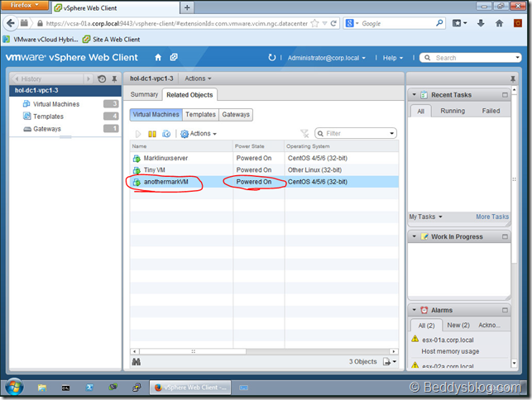Switch to the Summary tab
The image size is (532, 400).
click(x=144, y=94)
